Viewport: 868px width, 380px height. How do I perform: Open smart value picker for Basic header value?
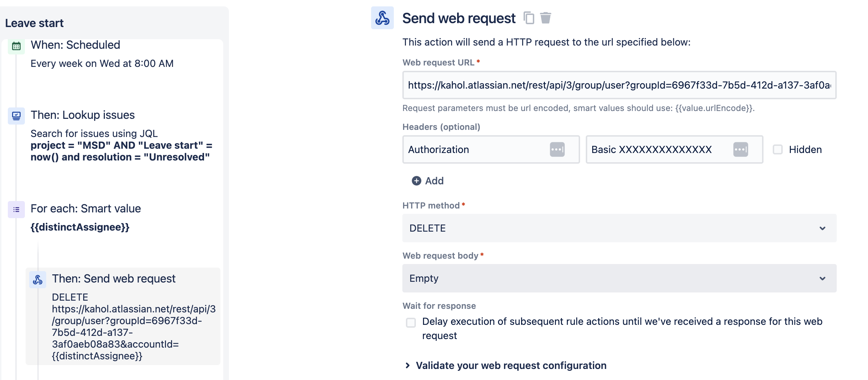tap(740, 149)
